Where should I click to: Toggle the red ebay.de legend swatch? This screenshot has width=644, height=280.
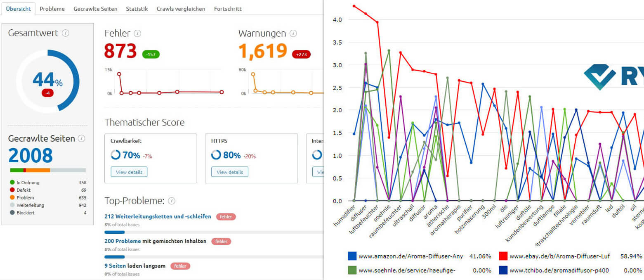pyautogui.click(x=503, y=256)
